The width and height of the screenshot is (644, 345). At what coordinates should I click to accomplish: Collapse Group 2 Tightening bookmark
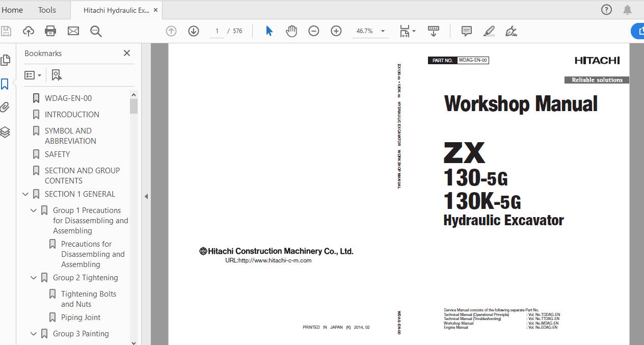tap(34, 278)
